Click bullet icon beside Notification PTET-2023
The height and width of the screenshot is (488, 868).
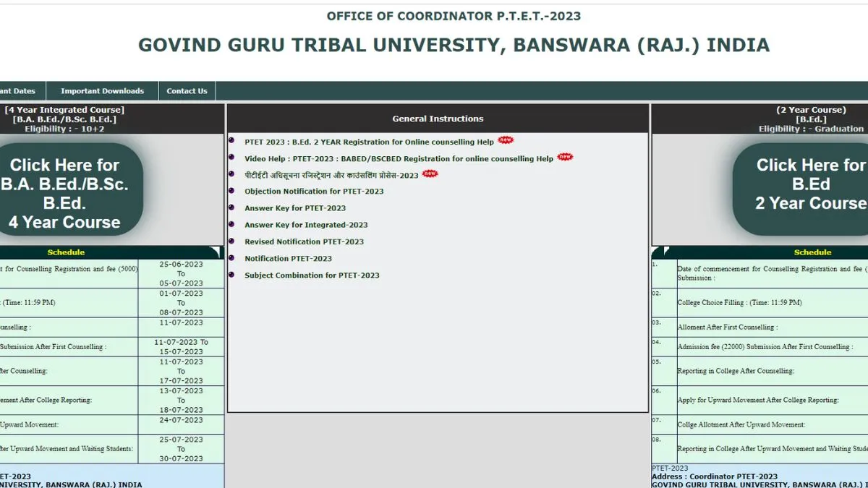tap(231, 257)
